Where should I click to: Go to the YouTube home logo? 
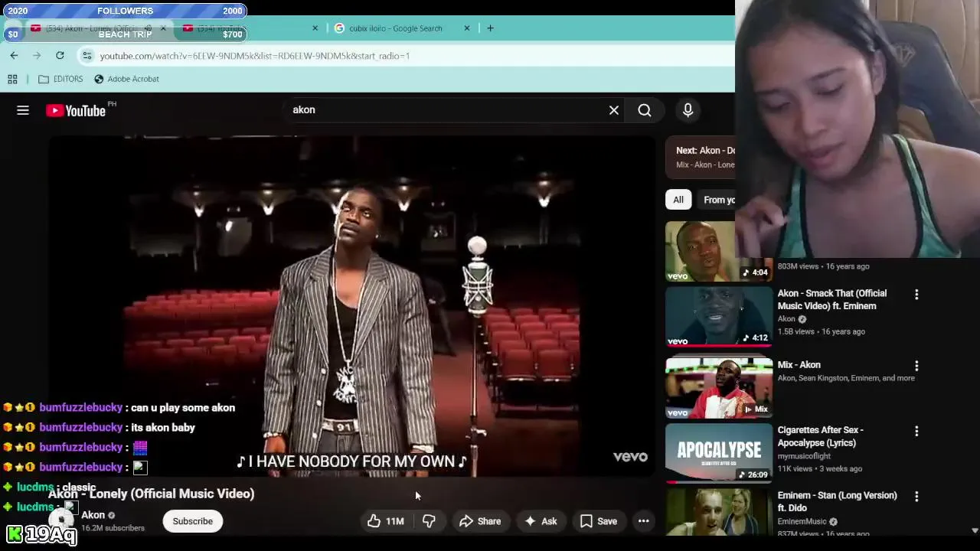(x=76, y=110)
